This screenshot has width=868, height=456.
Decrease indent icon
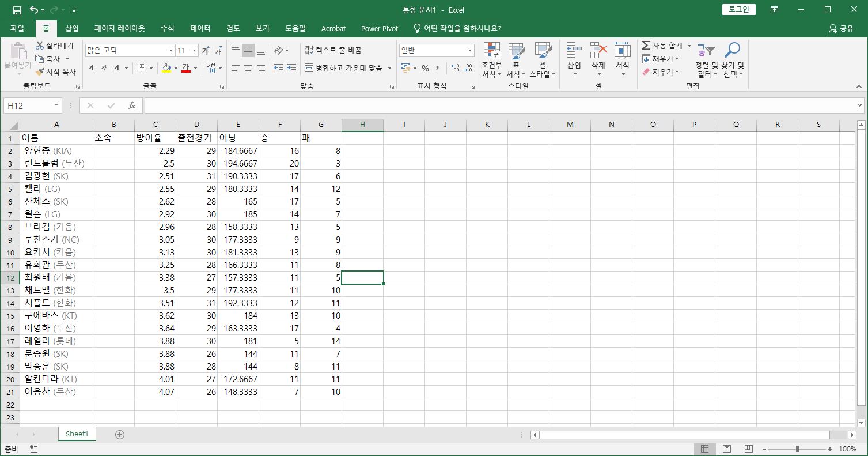coord(279,68)
